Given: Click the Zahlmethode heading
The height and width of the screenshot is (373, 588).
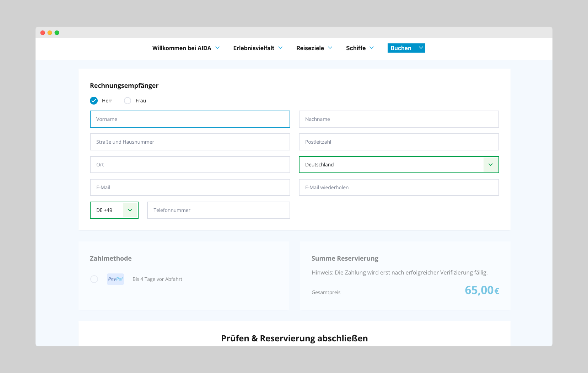Looking at the screenshot, I should pyautogui.click(x=110, y=259).
